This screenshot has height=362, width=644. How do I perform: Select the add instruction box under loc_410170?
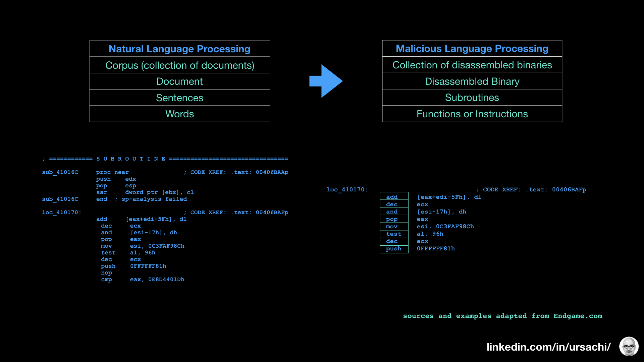394,197
